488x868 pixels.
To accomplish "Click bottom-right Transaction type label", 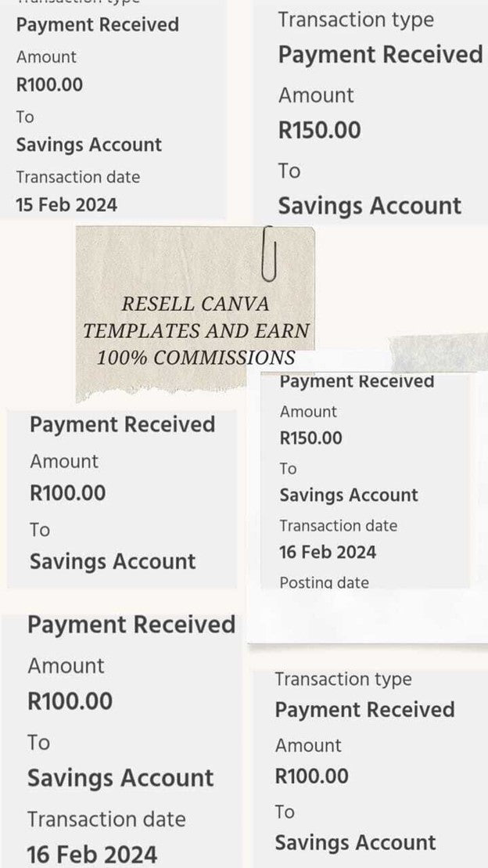I will (343, 679).
